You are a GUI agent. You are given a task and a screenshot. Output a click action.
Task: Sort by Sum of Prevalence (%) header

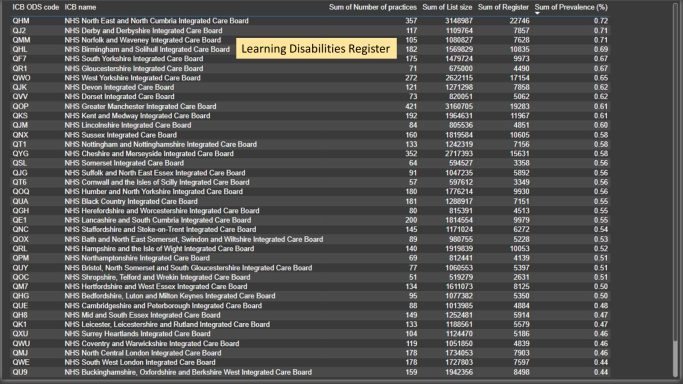[571, 7]
